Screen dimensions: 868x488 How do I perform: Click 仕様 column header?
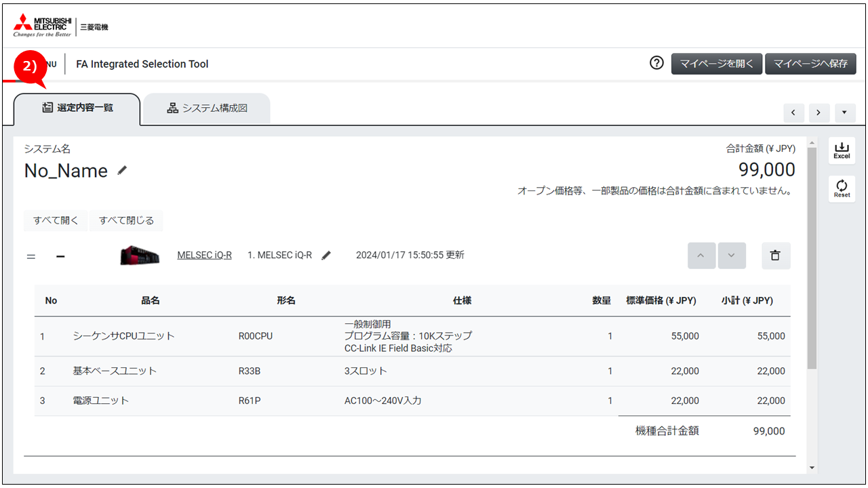tap(462, 301)
